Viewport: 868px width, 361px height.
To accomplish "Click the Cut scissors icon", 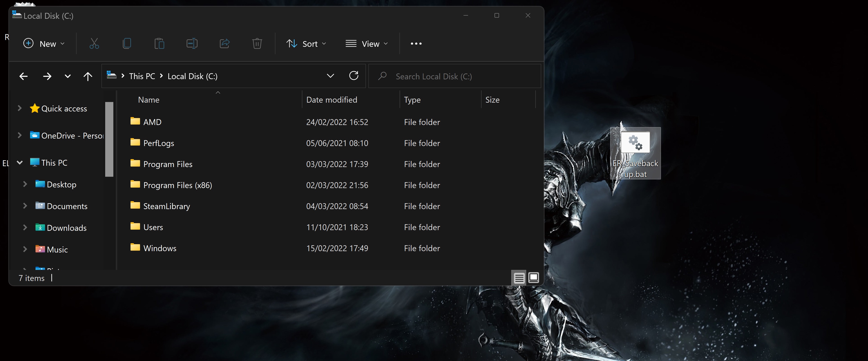I will [x=94, y=43].
